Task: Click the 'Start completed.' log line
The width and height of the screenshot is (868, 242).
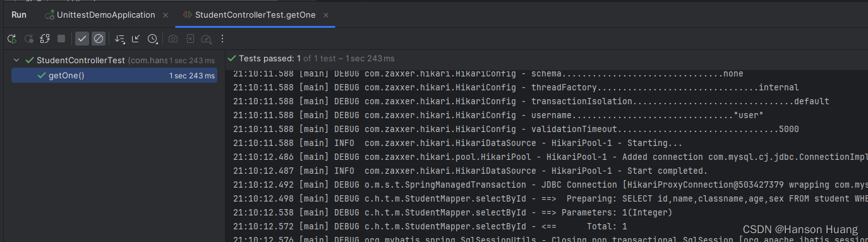Action: click(470, 171)
